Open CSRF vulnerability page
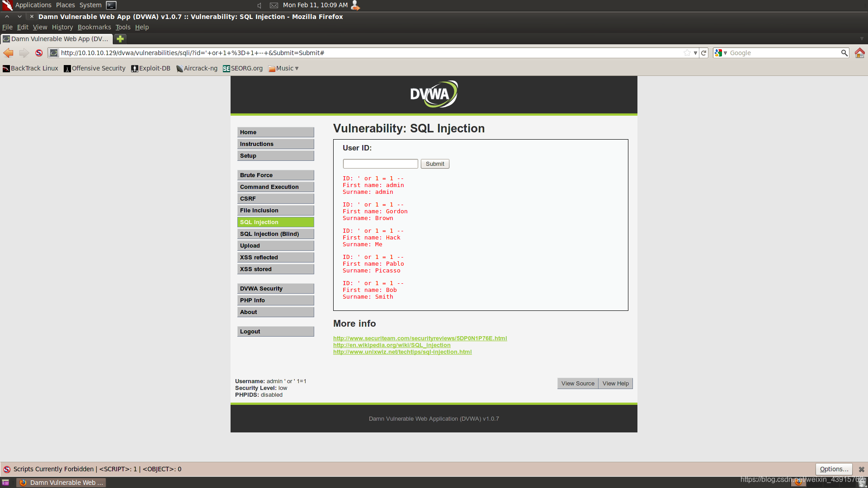The width and height of the screenshot is (868, 488). 276,199
